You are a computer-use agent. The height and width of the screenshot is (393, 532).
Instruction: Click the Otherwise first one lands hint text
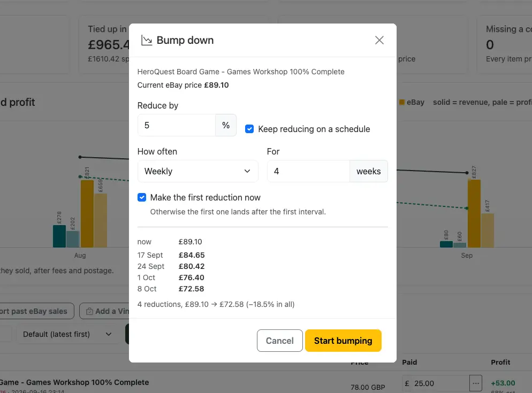click(238, 212)
